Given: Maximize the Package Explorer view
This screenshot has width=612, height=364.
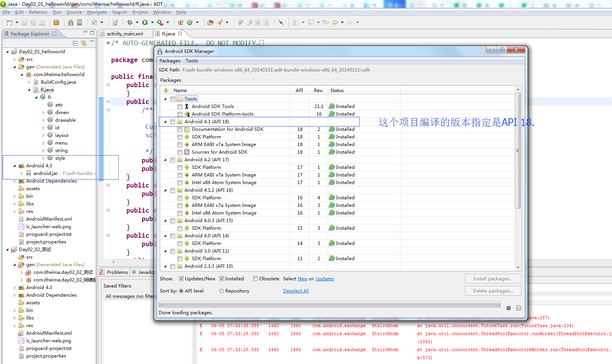Looking at the screenshot, I should tap(92, 33).
